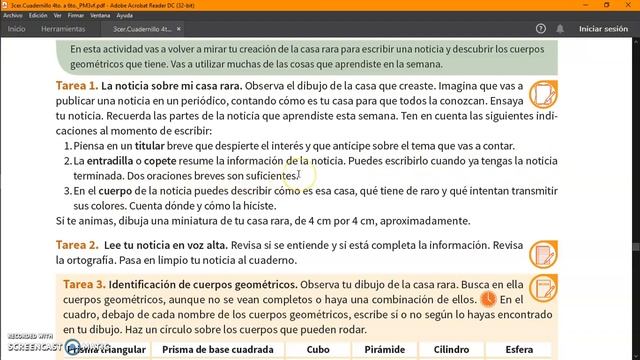
Task: Click the 'Tarea 1.' heading
Action: [77, 86]
